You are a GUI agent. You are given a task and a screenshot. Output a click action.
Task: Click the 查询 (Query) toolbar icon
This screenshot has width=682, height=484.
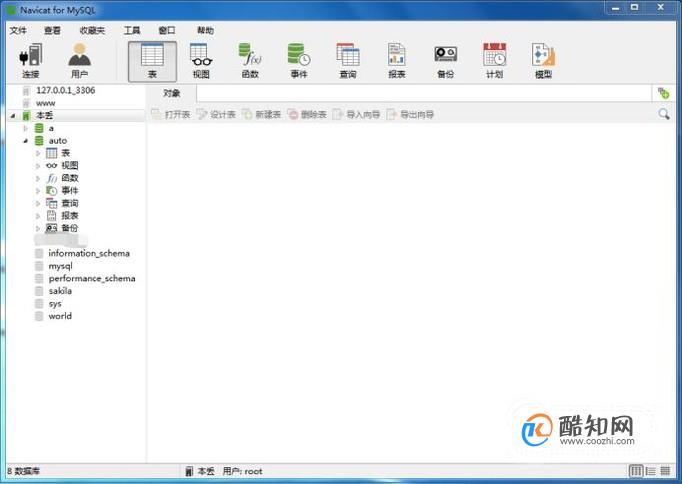(348, 60)
